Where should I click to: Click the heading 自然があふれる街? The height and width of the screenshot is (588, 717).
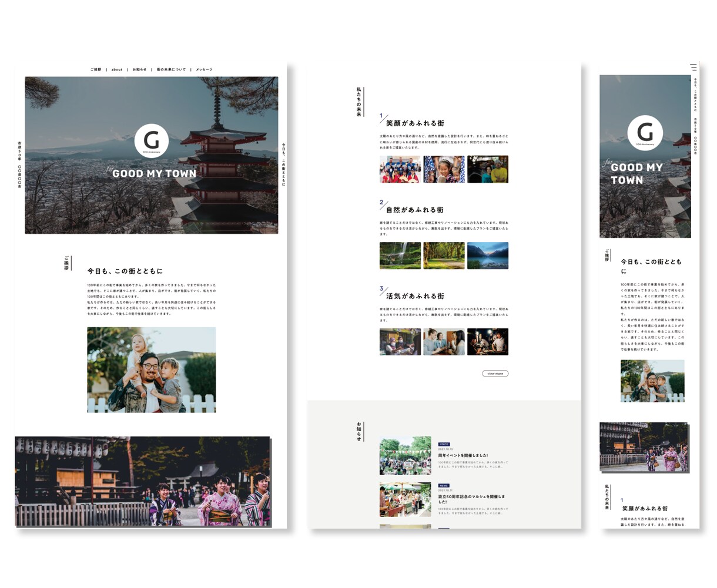415,210
